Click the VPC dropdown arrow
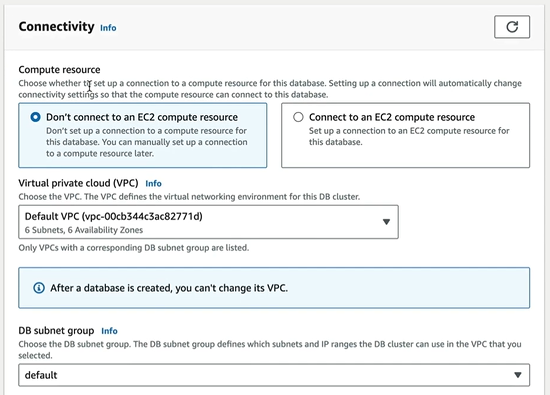550x395 pixels. click(386, 222)
